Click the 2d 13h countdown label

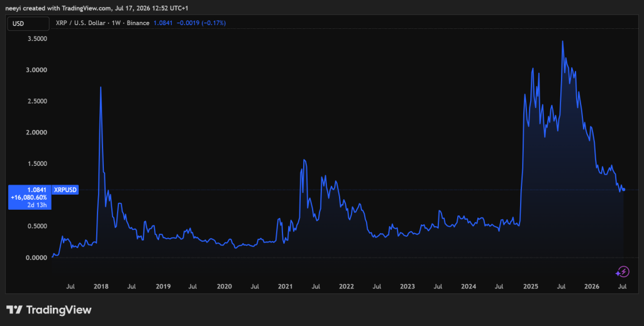37,205
